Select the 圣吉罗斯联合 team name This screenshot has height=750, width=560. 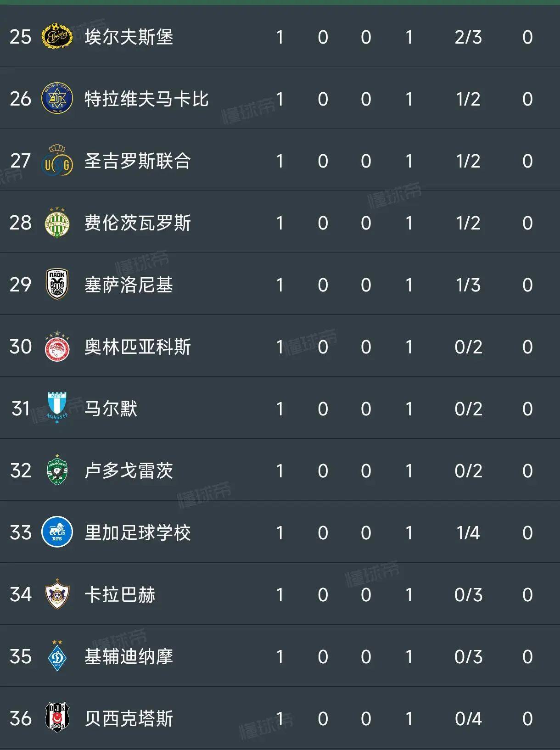pyautogui.click(x=137, y=161)
